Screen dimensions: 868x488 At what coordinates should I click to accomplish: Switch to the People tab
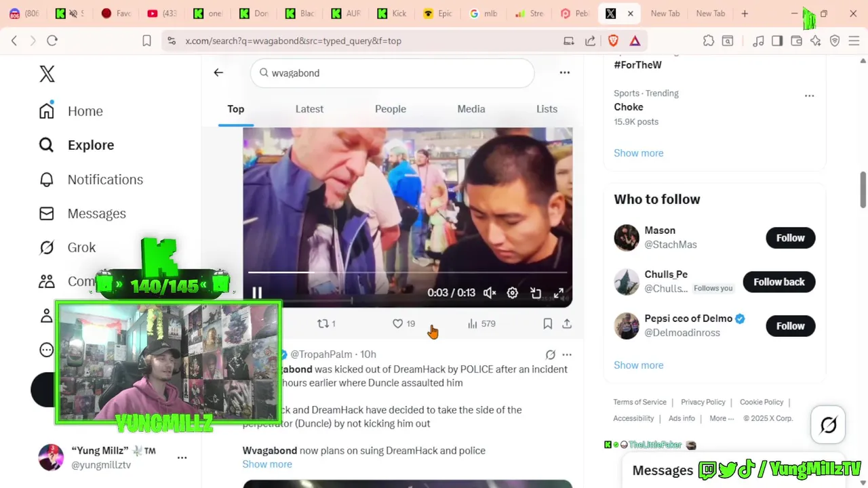[x=391, y=109]
